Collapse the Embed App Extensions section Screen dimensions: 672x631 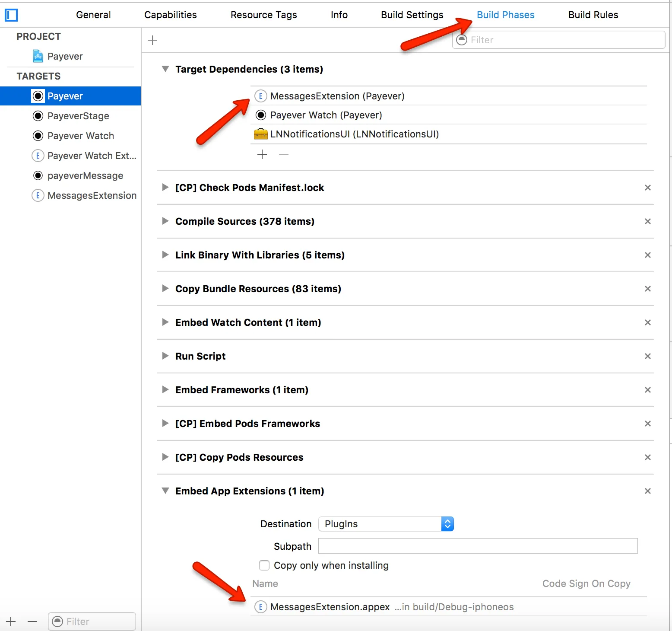[x=165, y=491]
